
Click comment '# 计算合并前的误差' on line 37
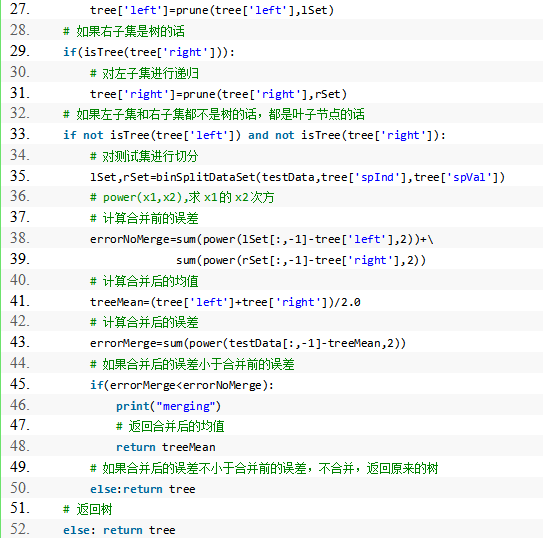pyautogui.click(x=144, y=218)
